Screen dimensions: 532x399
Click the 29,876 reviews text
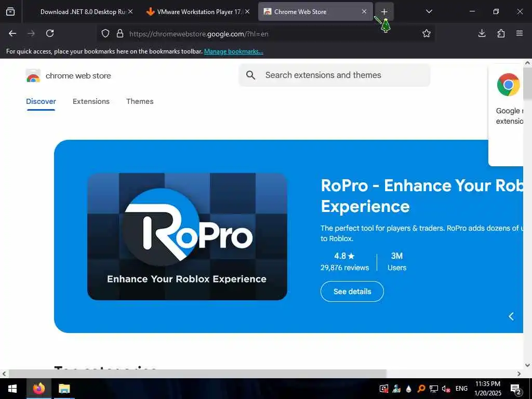(345, 268)
